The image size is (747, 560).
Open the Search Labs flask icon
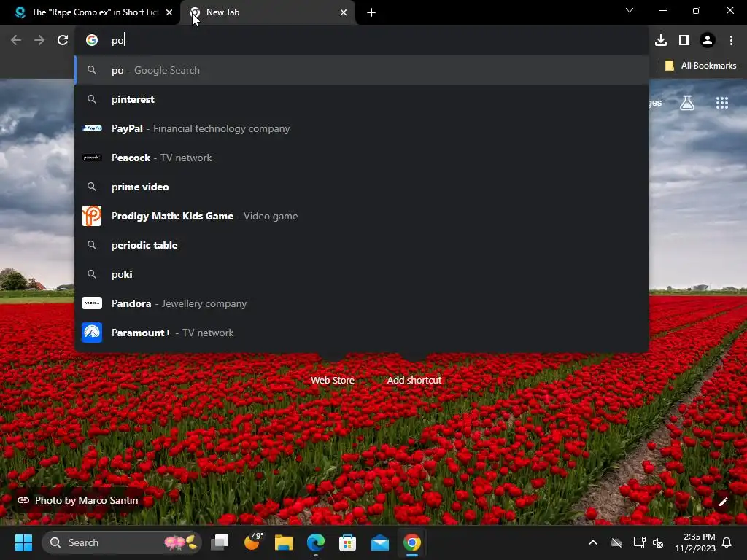click(687, 102)
